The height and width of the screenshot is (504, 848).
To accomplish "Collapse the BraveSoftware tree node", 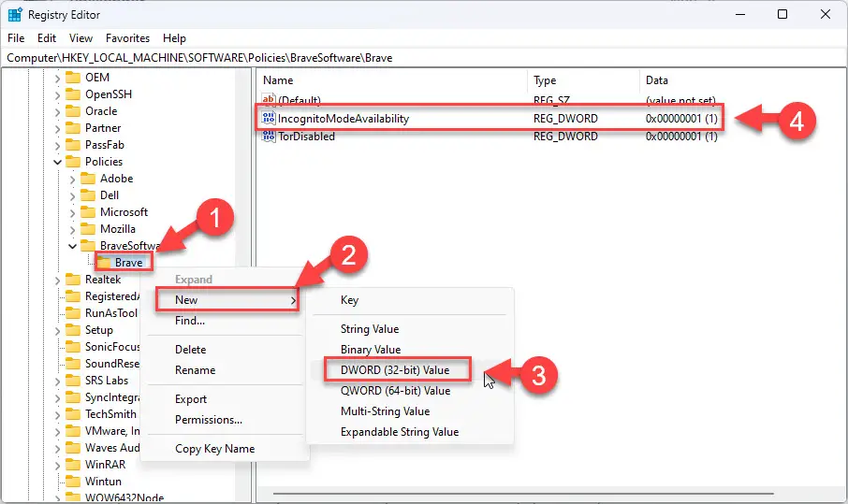I will [72, 246].
